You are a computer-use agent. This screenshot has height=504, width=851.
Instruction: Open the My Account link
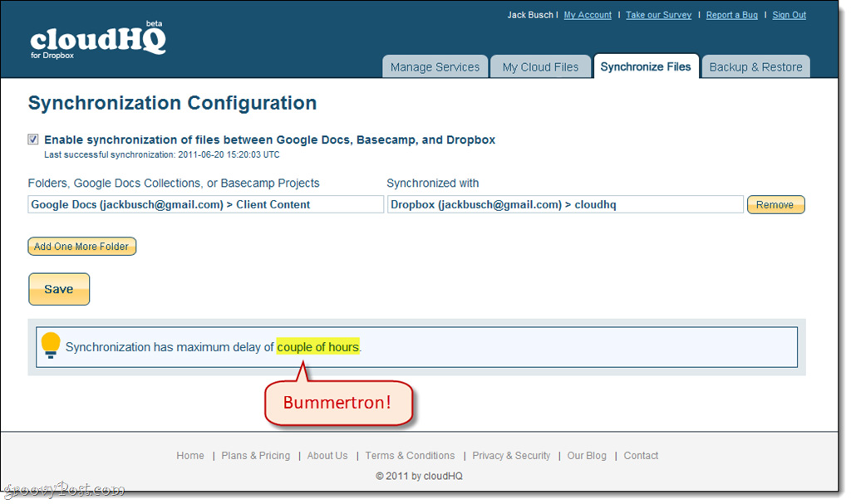pyautogui.click(x=588, y=15)
